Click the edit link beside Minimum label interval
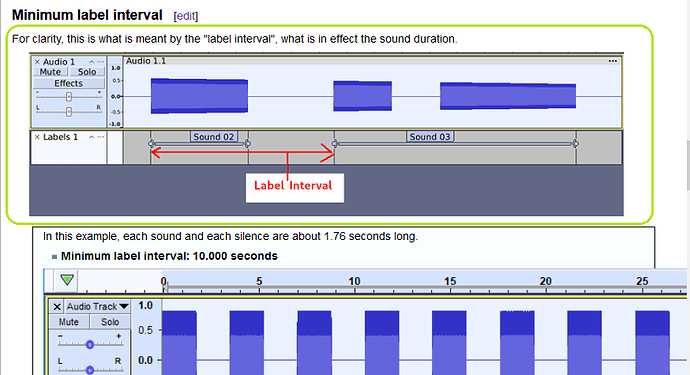This screenshot has width=690, height=375. pyautogui.click(x=186, y=16)
